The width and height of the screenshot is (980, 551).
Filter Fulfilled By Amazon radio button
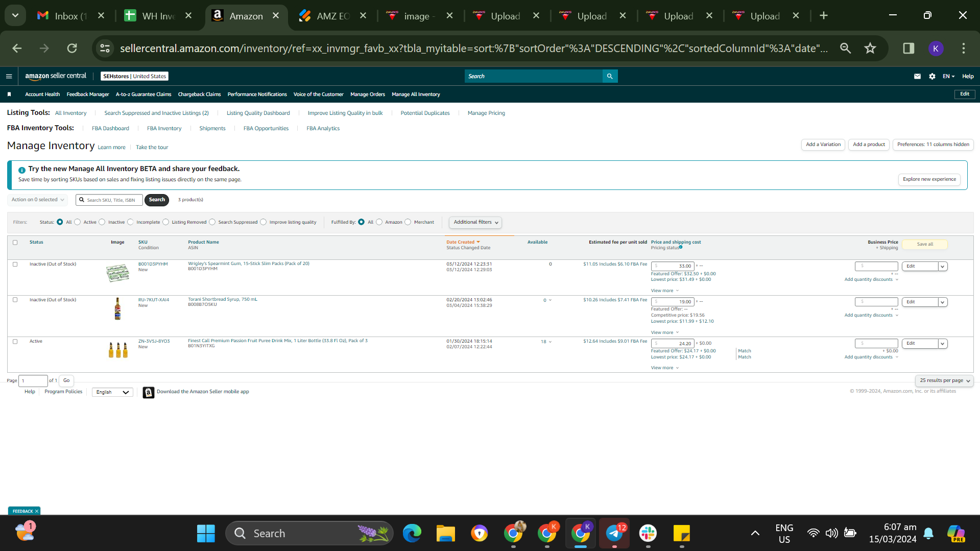(379, 222)
